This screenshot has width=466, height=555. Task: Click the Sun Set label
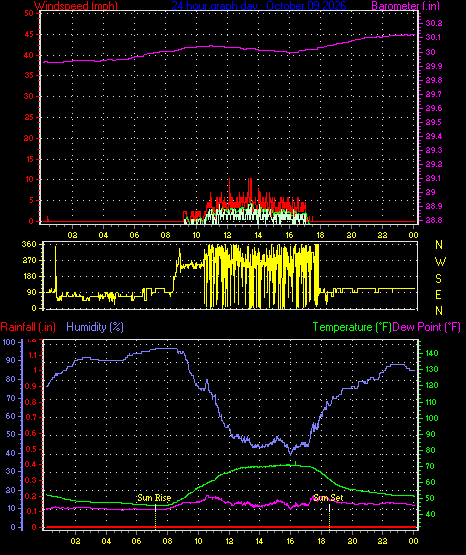click(328, 498)
